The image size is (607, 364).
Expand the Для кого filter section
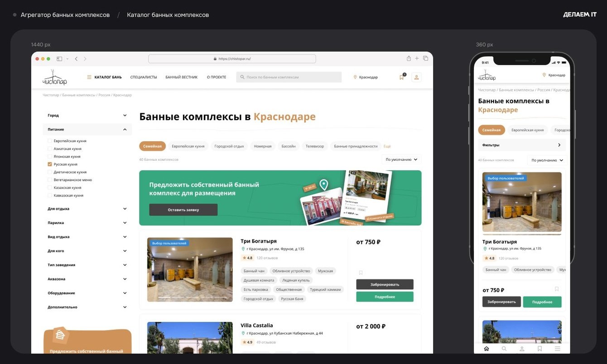(87, 251)
